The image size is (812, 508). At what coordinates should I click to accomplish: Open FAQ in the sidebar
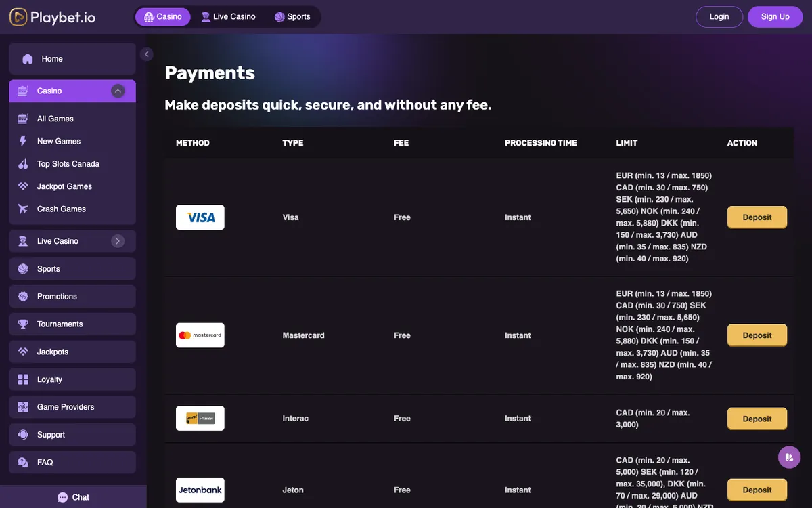(72, 463)
